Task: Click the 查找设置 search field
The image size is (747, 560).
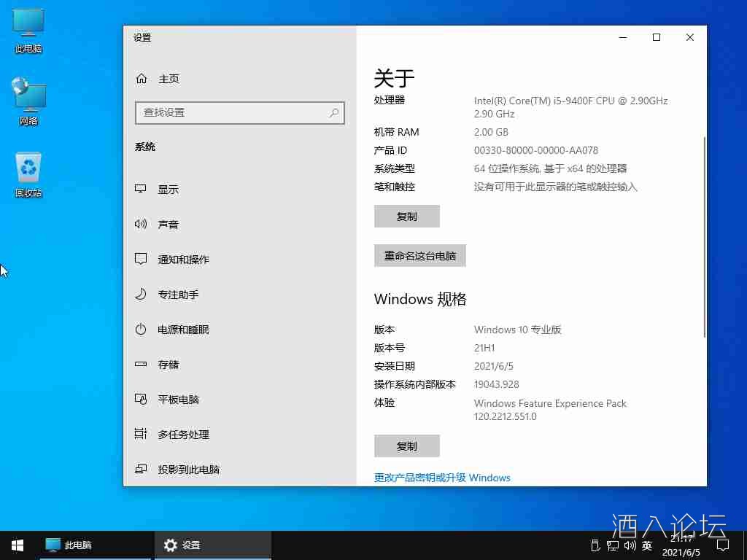Action: 239,113
